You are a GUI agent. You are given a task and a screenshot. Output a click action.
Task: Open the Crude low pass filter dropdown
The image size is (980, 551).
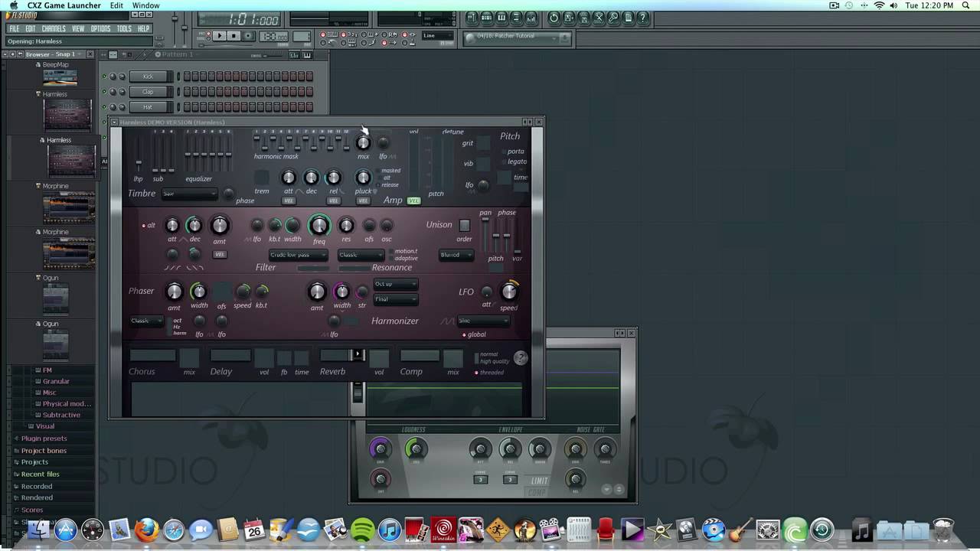point(298,255)
